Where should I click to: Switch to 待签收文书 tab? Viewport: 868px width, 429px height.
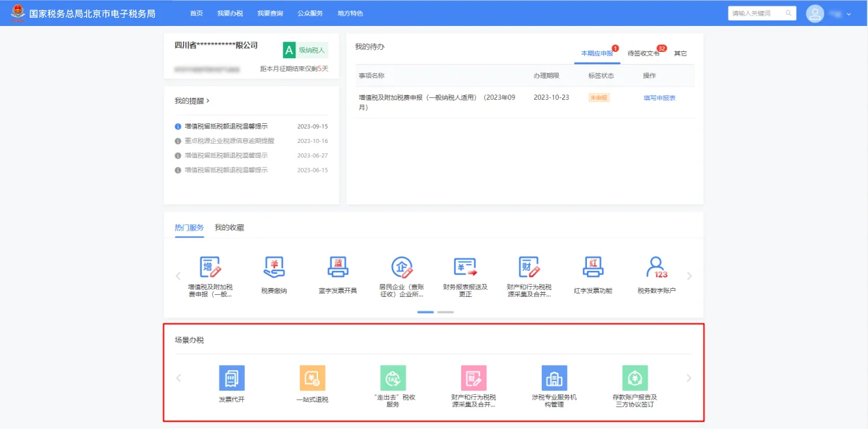(644, 53)
